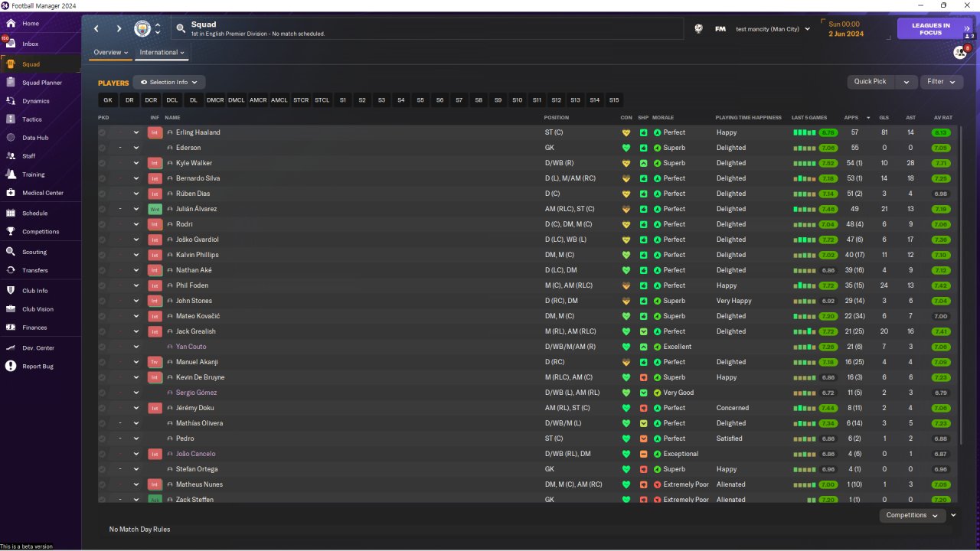Select the STCR position slot
The width and height of the screenshot is (980, 551).
click(x=301, y=100)
